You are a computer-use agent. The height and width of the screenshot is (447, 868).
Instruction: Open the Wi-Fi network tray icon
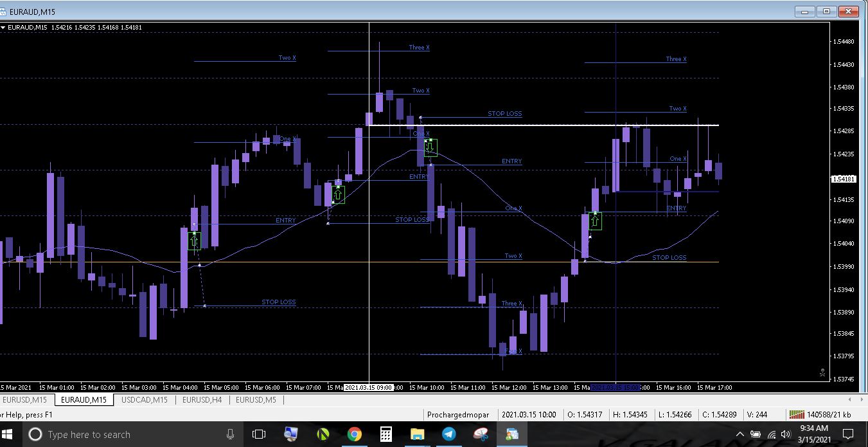click(x=771, y=435)
